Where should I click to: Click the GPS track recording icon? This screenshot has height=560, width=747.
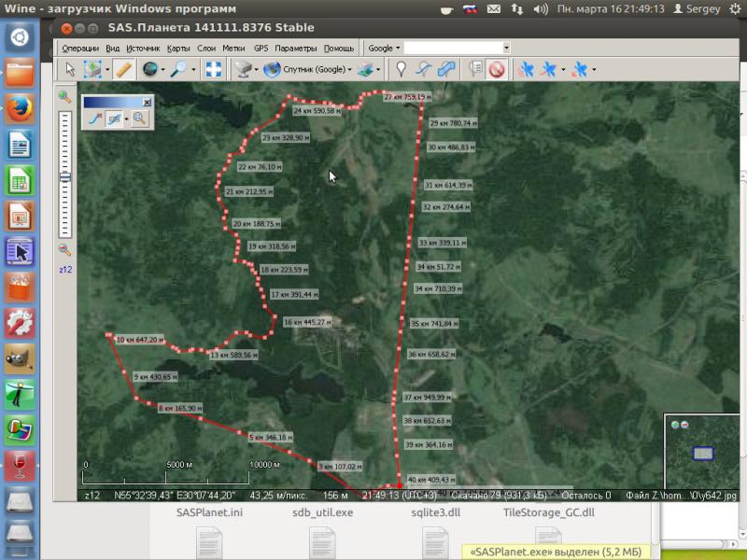(x=549, y=69)
